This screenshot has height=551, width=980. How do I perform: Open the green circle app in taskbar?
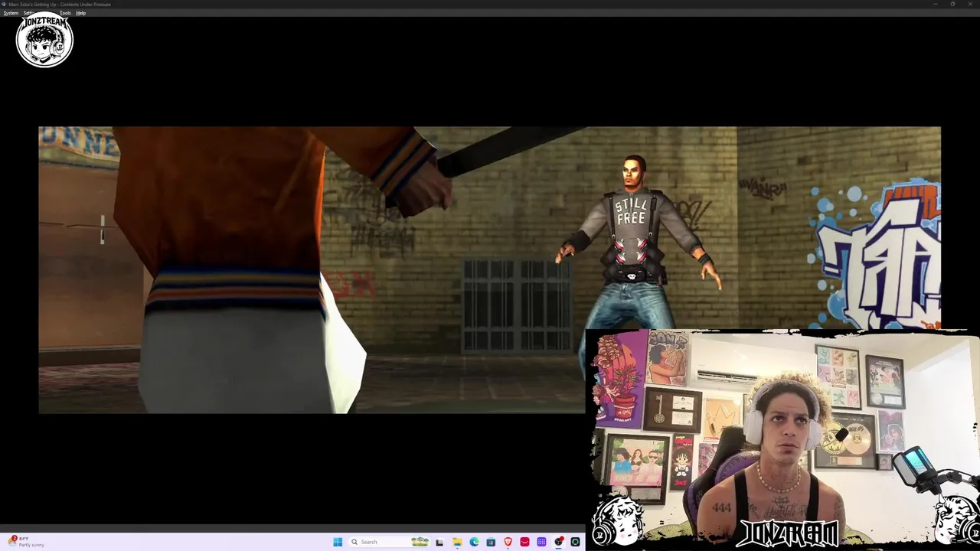[x=575, y=542]
